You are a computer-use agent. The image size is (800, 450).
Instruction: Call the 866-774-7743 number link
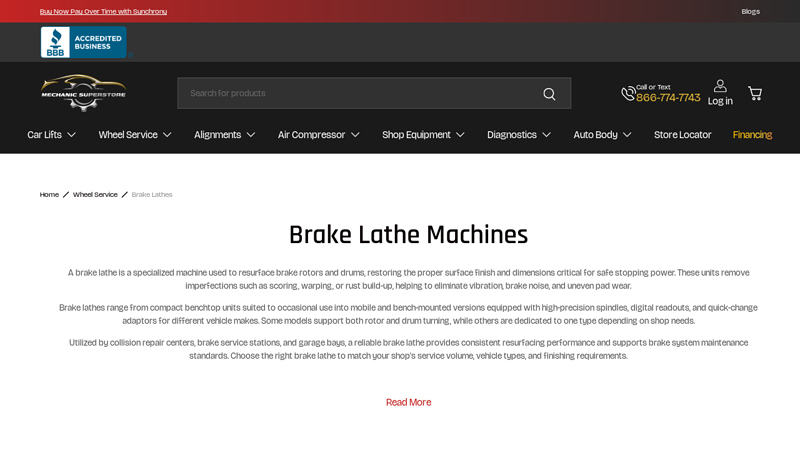click(668, 97)
